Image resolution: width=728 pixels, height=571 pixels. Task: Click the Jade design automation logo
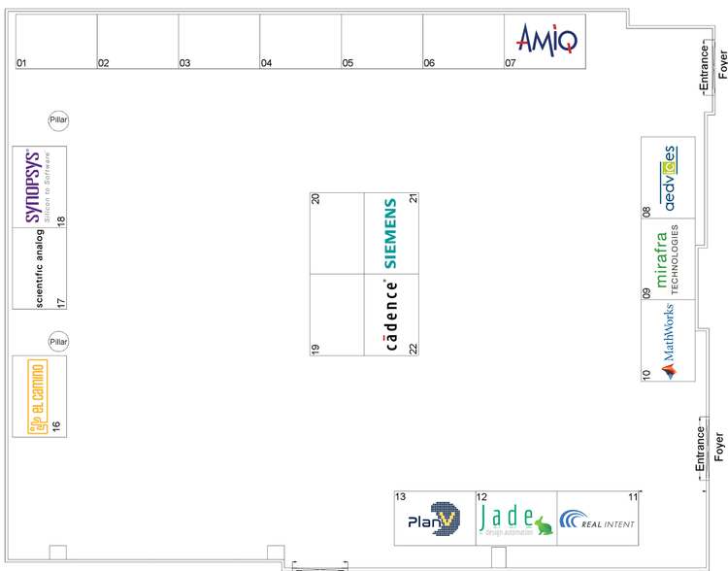click(515, 520)
